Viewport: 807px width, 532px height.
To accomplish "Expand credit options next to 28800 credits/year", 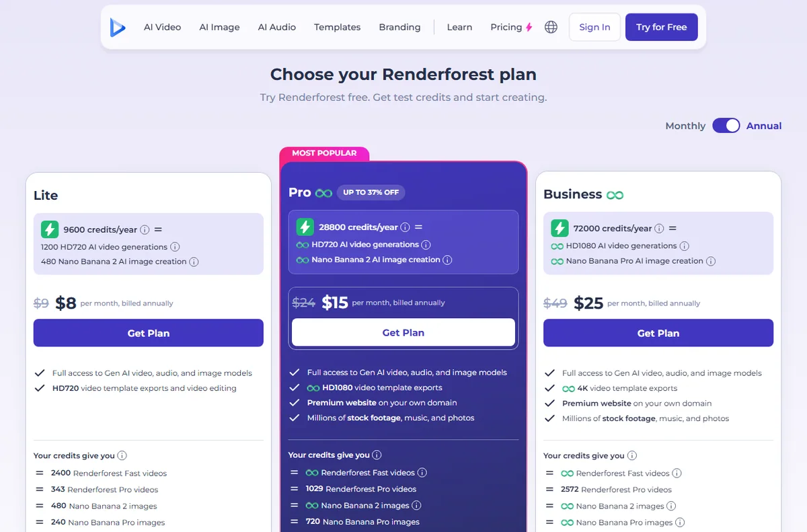I will 418,227.
